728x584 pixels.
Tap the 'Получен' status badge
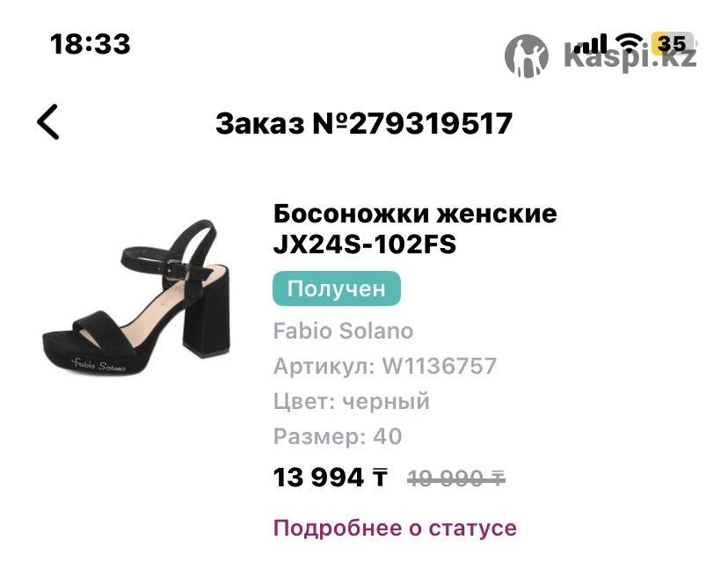(336, 288)
